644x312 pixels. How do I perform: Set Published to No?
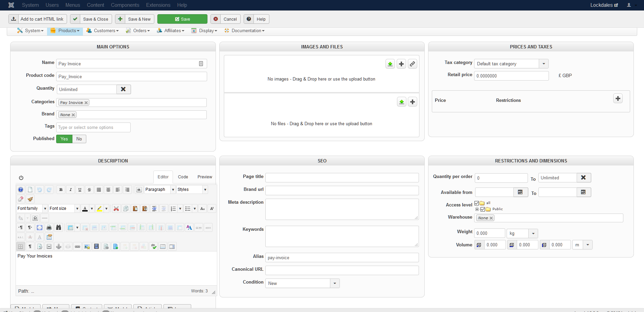pos(79,139)
